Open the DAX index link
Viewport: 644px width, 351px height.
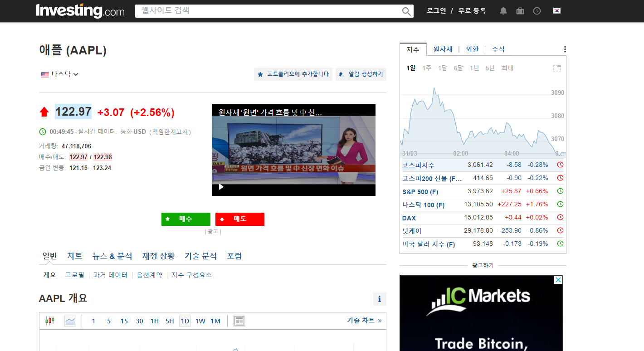click(x=409, y=218)
